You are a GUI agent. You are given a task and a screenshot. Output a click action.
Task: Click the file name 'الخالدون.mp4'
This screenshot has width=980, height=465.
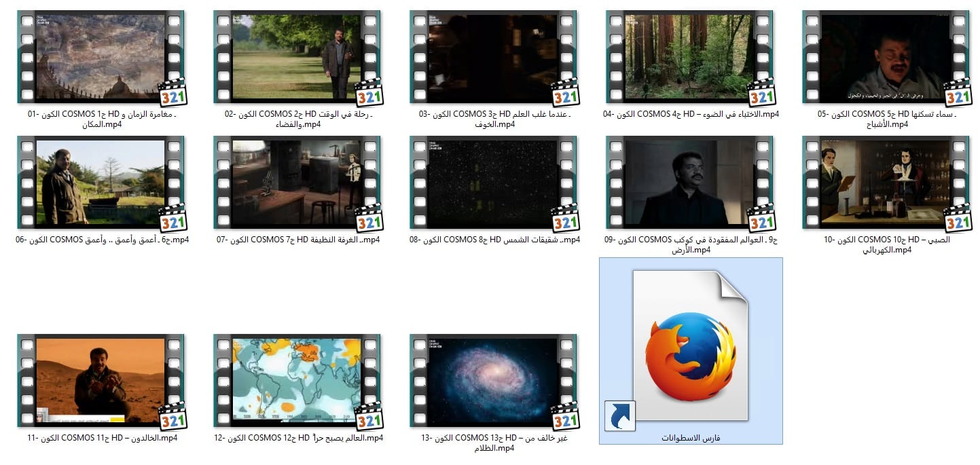pyautogui.click(x=102, y=438)
